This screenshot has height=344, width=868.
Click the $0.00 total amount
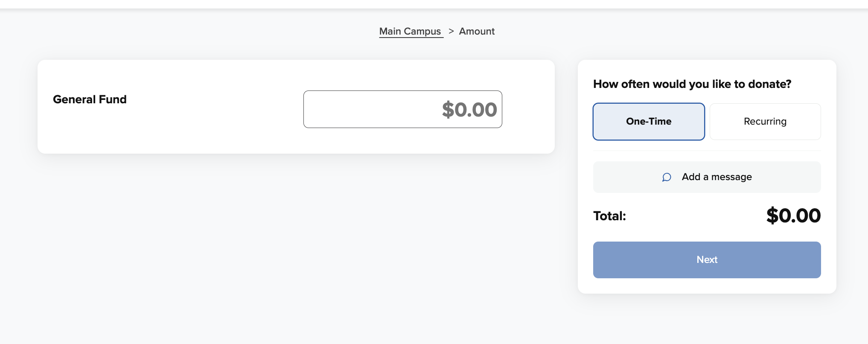tap(793, 216)
